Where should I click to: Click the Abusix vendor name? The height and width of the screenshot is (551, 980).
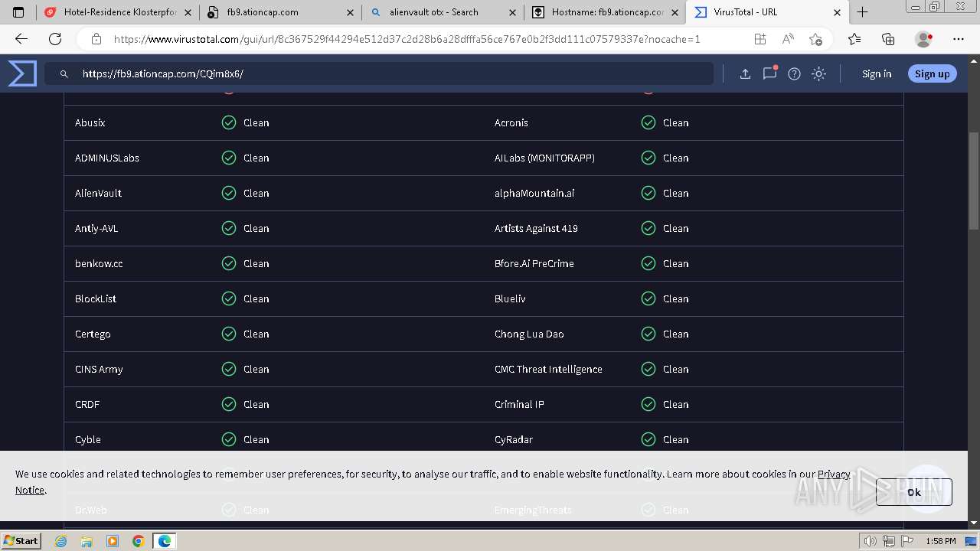click(90, 122)
